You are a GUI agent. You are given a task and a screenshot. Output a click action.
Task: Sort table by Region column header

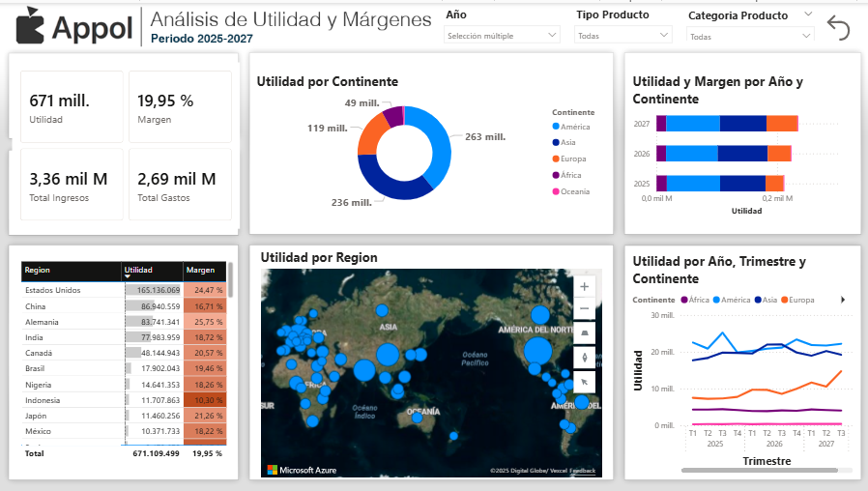(38, 271)
